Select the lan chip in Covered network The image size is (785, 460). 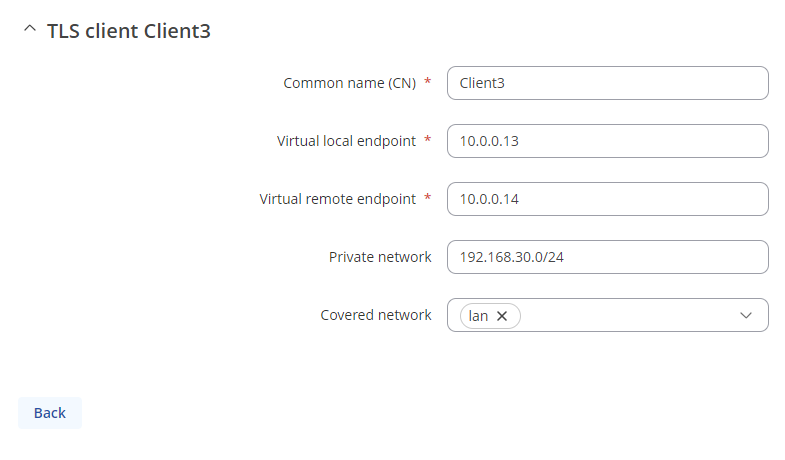point(479,316)
